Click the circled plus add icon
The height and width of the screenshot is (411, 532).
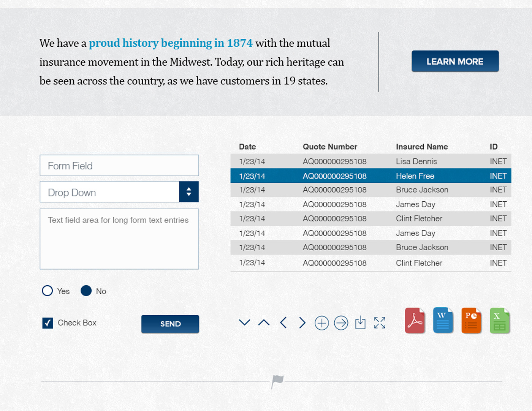pos(322,323)
